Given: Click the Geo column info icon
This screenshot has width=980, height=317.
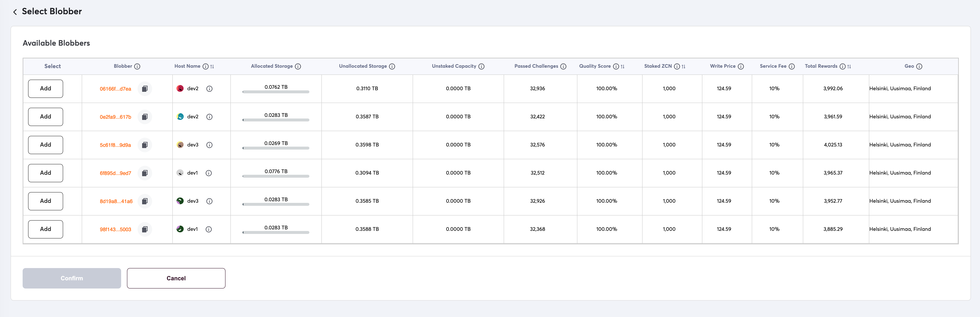Looking at the screenshot, I should coord(919,66).
